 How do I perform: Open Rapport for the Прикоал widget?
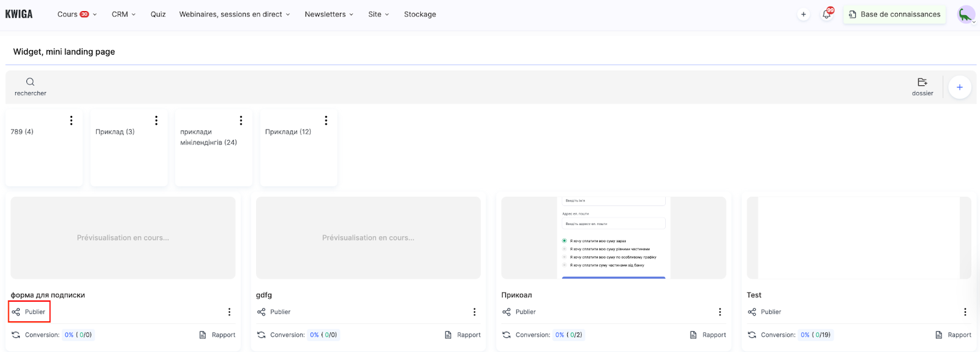(x=707, y=335)
